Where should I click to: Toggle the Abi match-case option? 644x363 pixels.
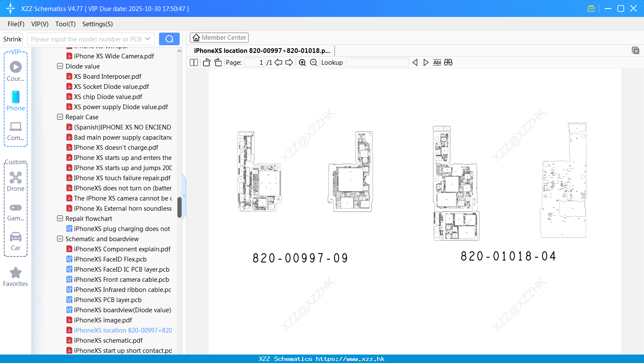click(437, 63)
